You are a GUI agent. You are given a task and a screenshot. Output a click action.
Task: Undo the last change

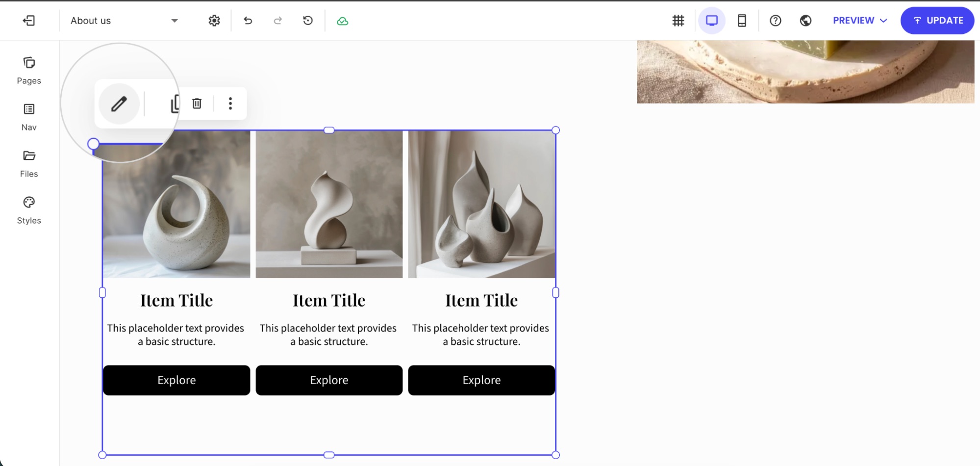(x=248, y=21)
